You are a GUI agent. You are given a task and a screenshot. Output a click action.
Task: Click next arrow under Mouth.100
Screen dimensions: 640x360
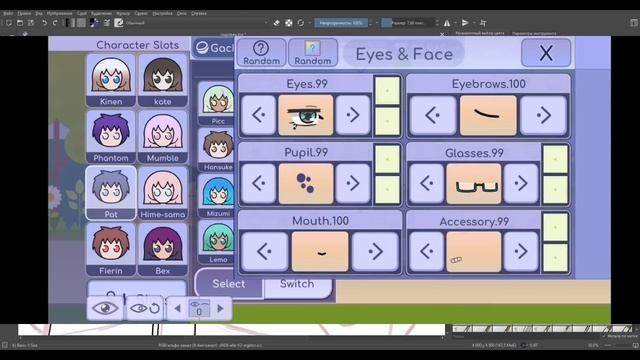375,251
